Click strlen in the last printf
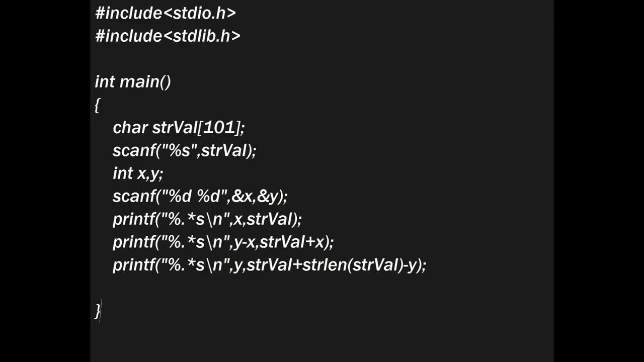 pos(324,265)
